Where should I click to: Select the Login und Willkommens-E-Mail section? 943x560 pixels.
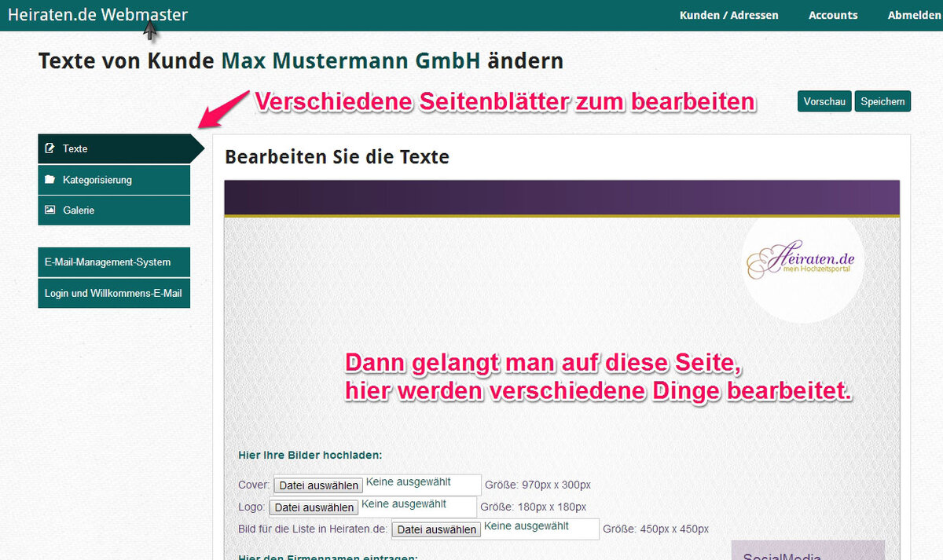click(x=114, y=293)
